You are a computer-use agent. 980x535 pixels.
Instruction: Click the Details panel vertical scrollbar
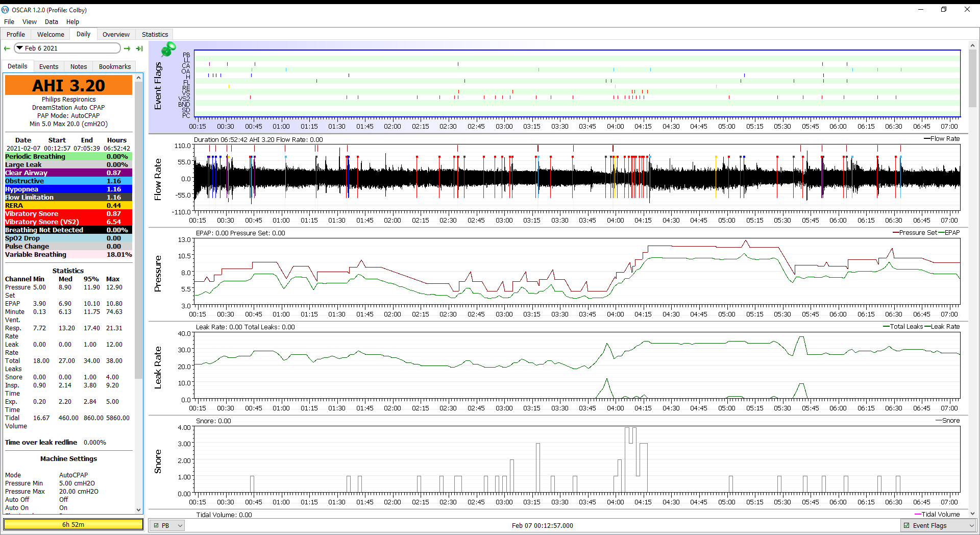[138, 230]
